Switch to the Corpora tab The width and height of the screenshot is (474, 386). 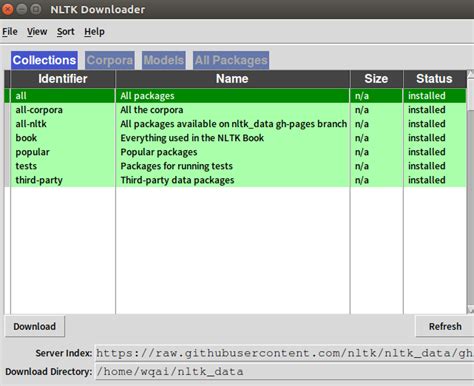point(110,60)
